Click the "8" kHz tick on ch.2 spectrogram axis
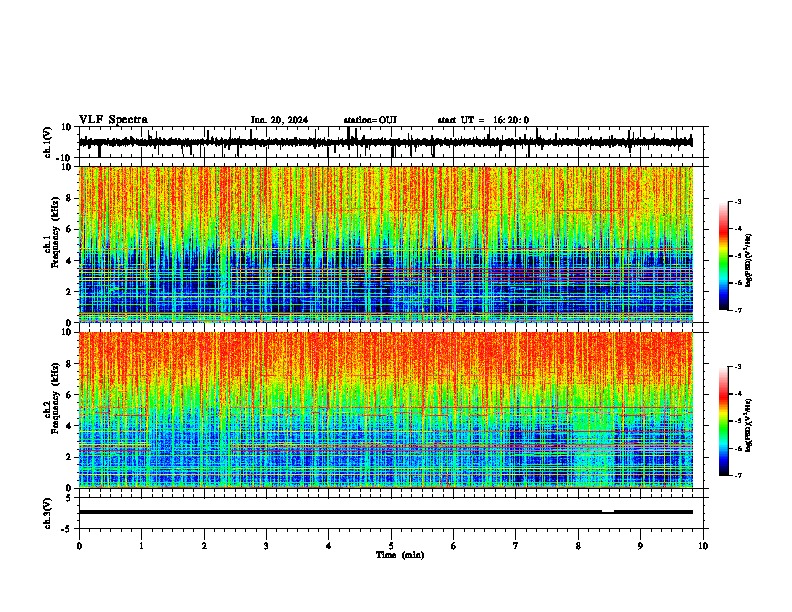The image size is (792, 612). pyautogui.click(x=70, y=363)
